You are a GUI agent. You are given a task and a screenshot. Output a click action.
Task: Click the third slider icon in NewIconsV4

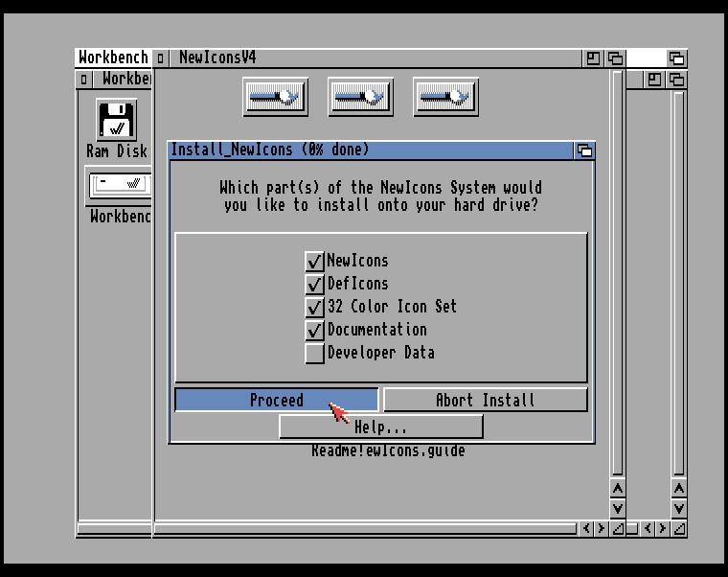pyautogui.click(x=445, y=96)
